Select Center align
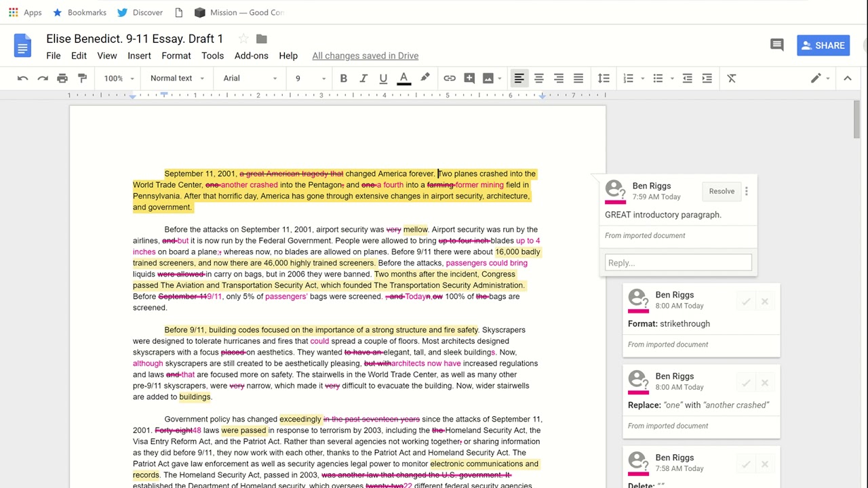The image size is (868, 488). (x=538, y=79)
